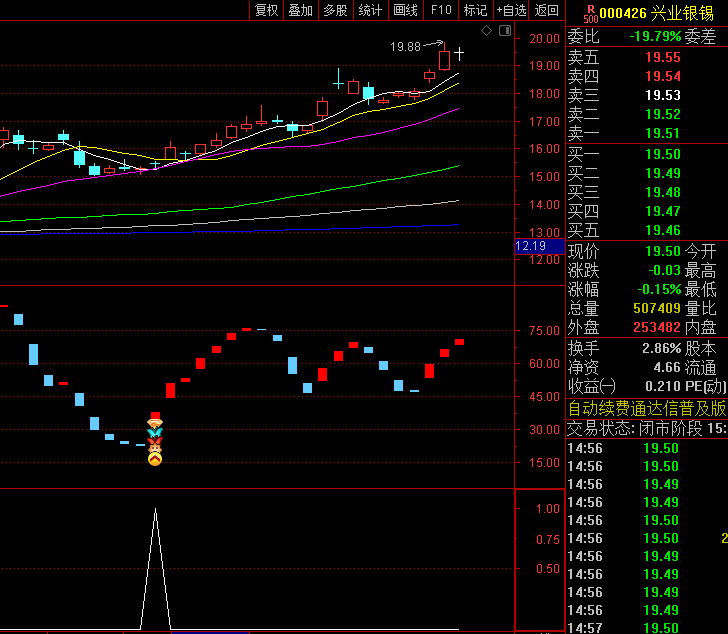Open the 复权 menu in the top toolbar
The width and height of the screenshot is (728, 634).
coord(266,10)
